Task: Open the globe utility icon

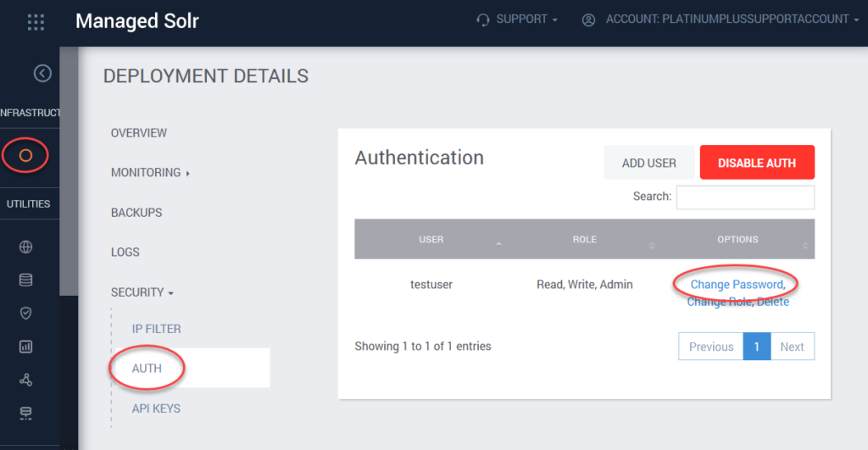Action: [x=25, y=247]
